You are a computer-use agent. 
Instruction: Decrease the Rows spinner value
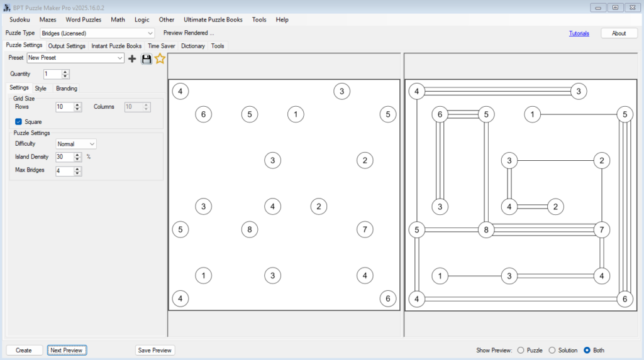[x=77, y=109]
